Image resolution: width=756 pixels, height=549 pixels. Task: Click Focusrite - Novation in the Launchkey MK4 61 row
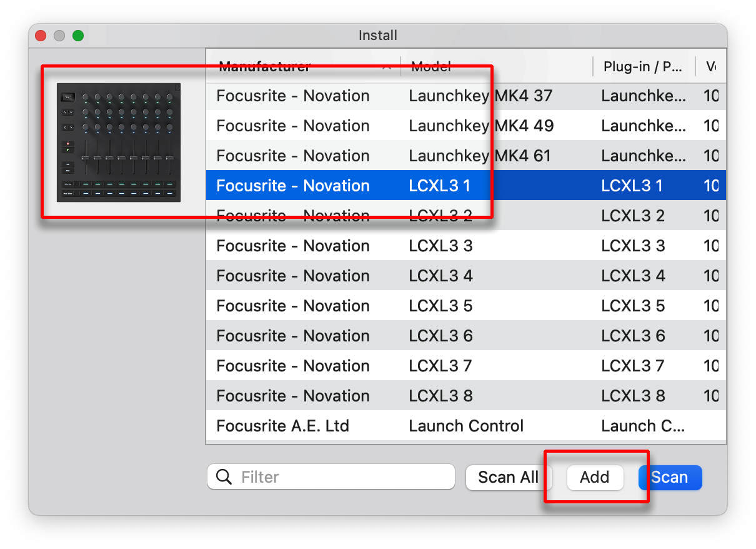pos(292,156)
